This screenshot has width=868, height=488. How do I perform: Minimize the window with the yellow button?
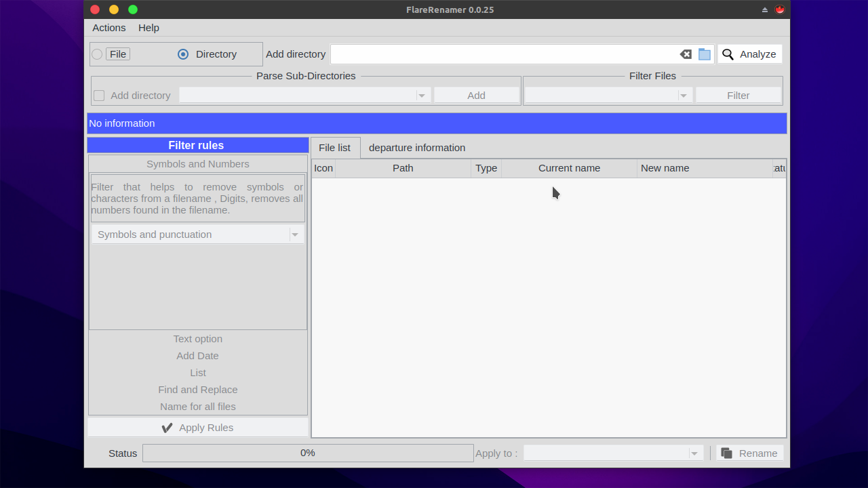pos(114,9)
